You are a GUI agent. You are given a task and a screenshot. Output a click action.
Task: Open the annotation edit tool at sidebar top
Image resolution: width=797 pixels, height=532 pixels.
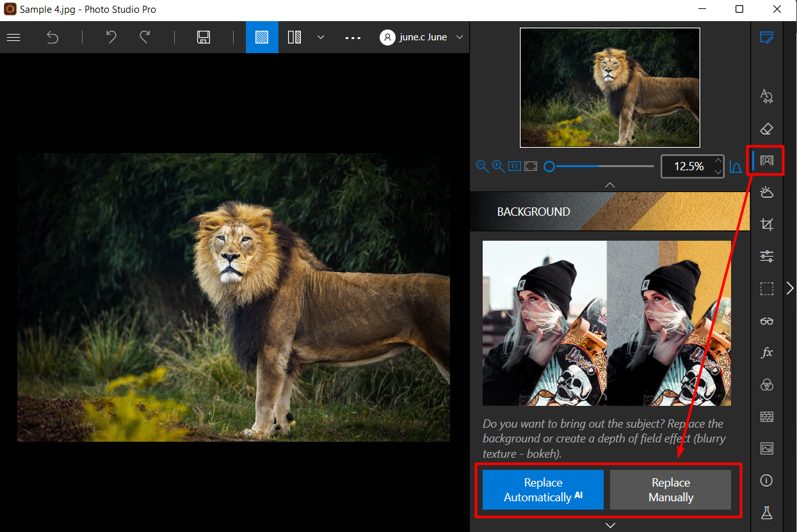(767, 37)
